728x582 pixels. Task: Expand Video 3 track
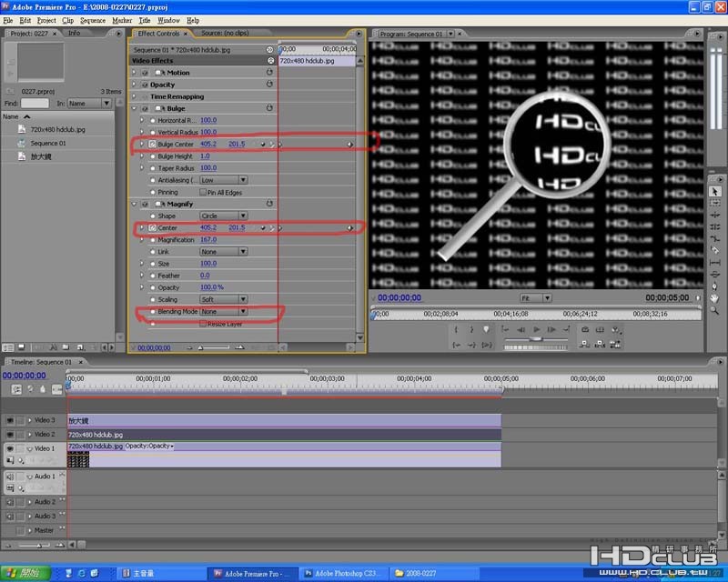coord(30,420)
